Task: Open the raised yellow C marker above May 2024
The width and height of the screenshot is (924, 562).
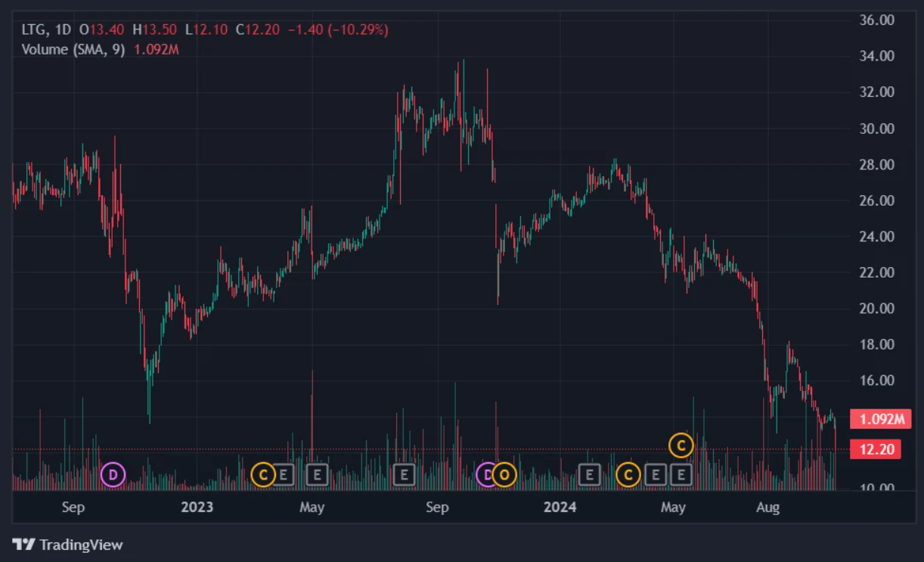Action: [x=681, y=446]
